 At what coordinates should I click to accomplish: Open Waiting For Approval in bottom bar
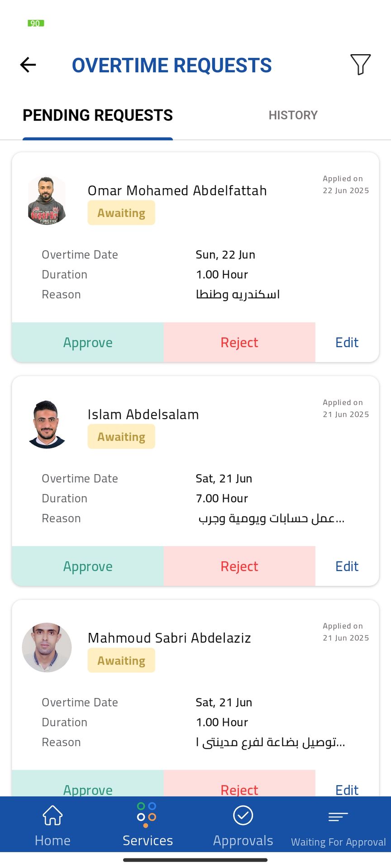click(338, 827)
